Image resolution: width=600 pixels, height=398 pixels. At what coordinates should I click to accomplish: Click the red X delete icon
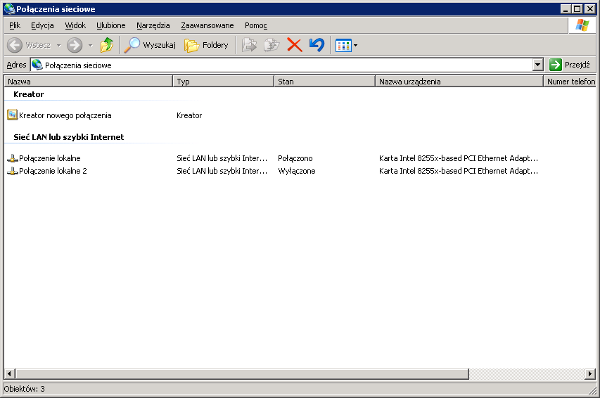(294, 45)
